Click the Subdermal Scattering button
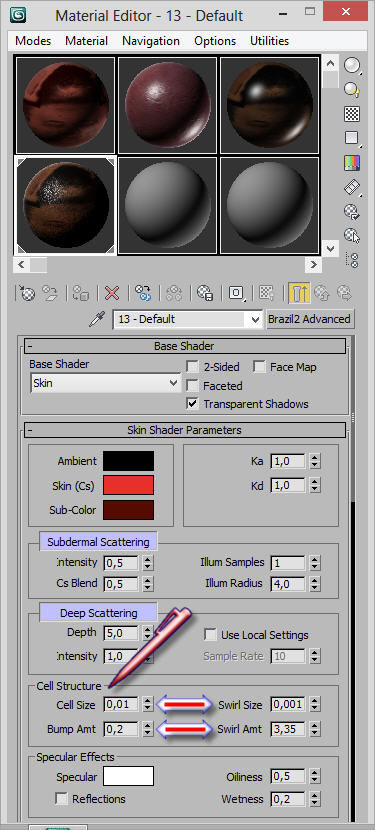The image size is (375, 830). click(98, 542)
